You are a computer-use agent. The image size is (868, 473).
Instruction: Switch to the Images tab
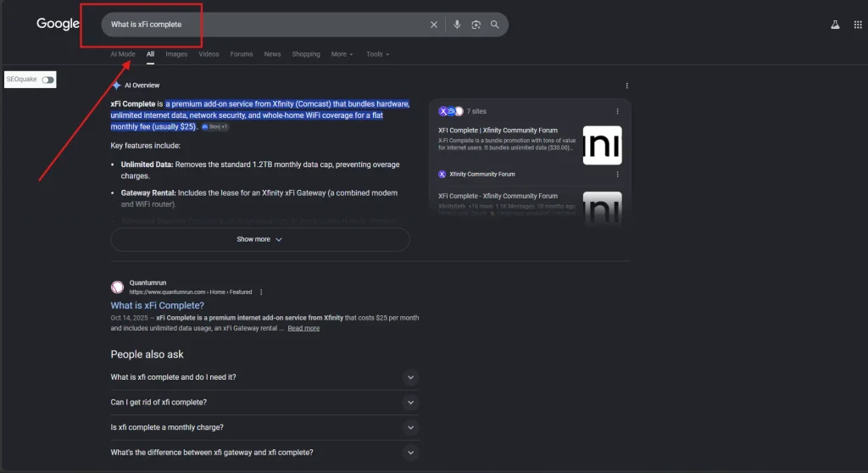coord(176,54)
